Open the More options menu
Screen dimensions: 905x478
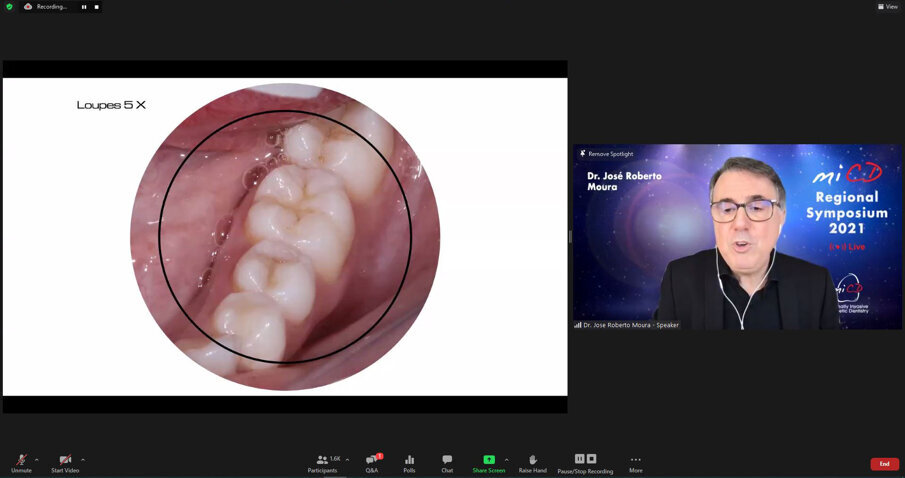635,463
